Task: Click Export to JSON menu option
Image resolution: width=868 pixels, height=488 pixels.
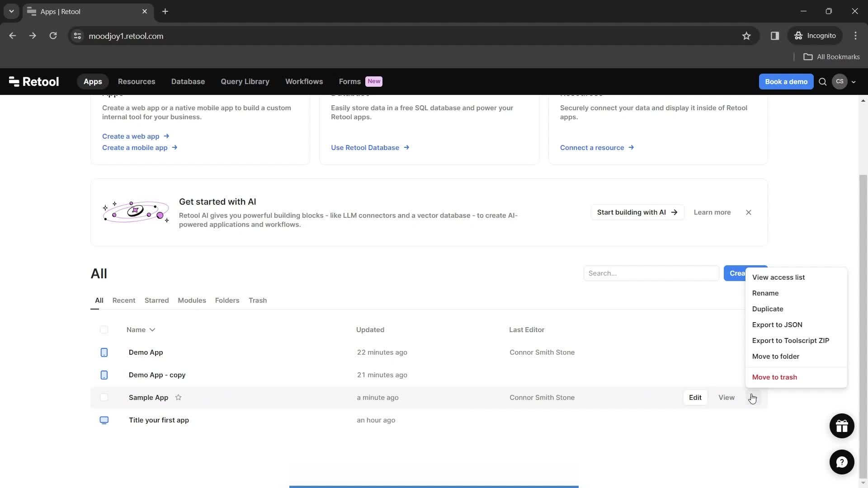Action: pyautogui.click(x=778, y=324)
